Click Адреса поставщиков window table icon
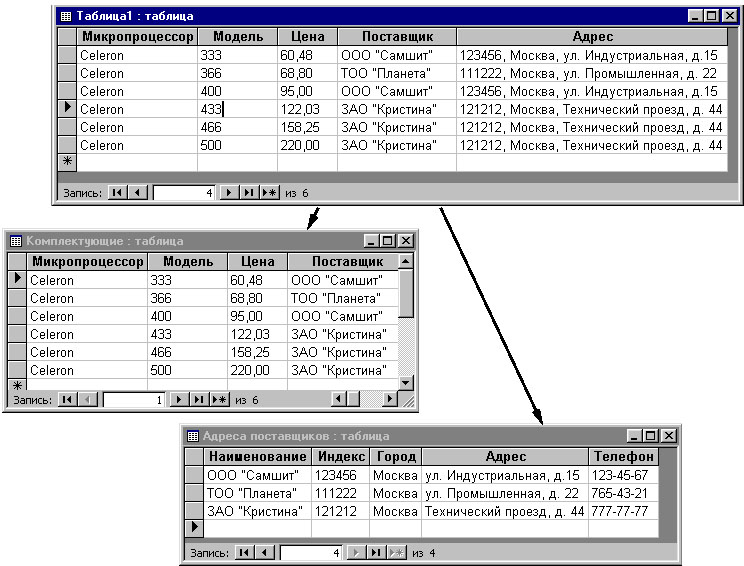The height and width of the screenshot is (566, 744). tap(193, 436)
